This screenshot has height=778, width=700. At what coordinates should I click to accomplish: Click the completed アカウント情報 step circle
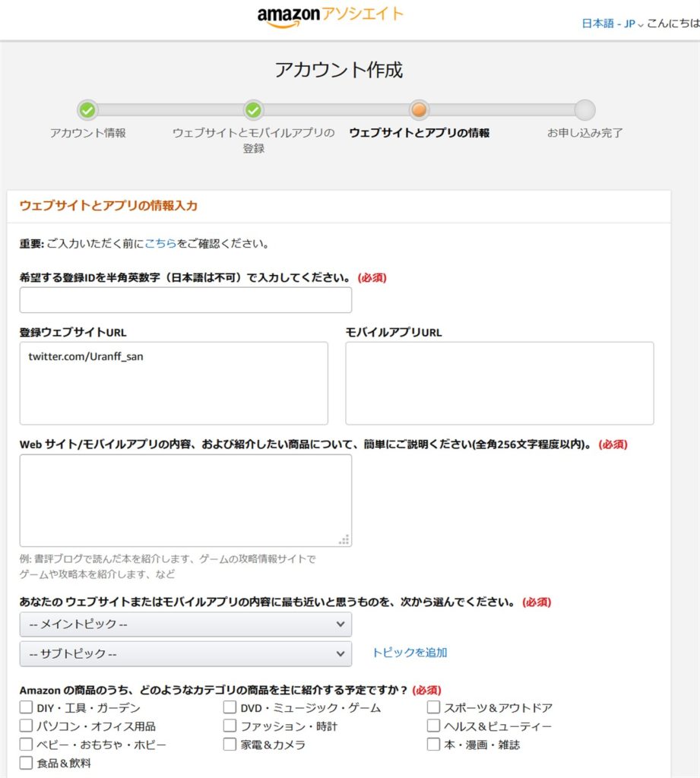click(x=87, y=109)
